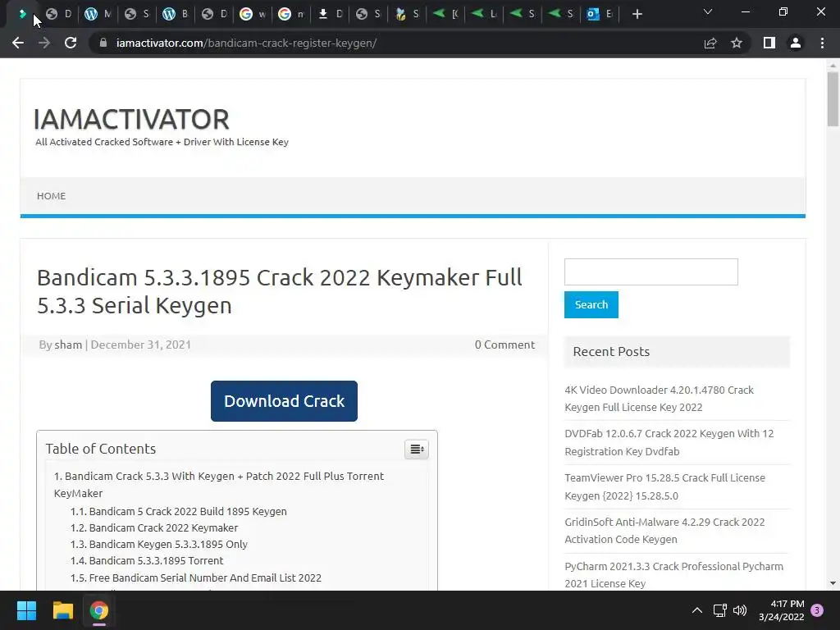
Task: Open the Chrome profile menu
Action: point(796,43)
